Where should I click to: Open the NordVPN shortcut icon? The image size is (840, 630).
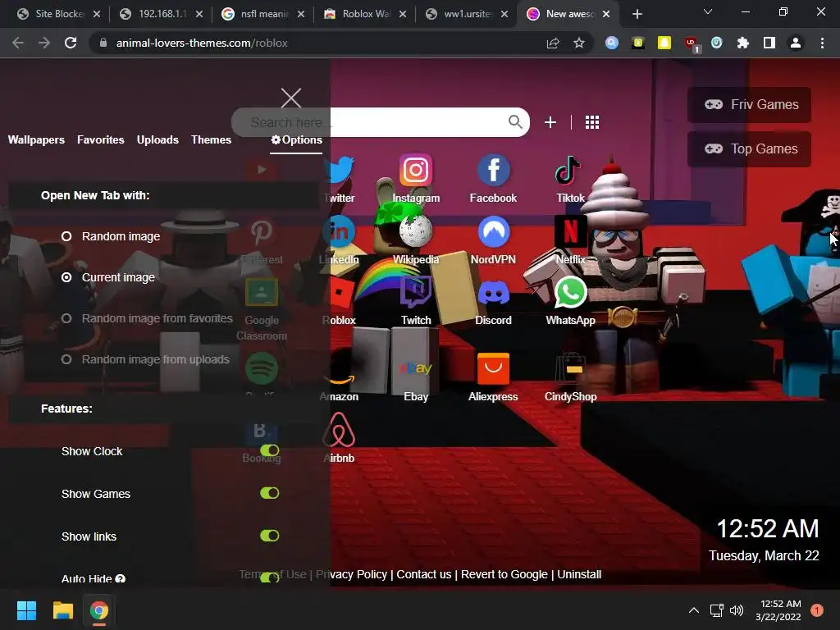click(x=493, y=231)
